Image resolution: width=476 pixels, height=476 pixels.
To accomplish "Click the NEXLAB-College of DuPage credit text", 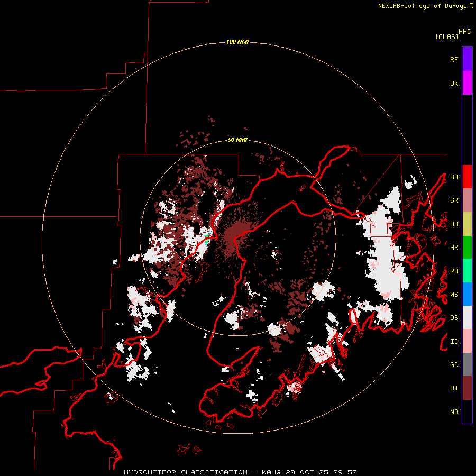I will tap(422, 6).
